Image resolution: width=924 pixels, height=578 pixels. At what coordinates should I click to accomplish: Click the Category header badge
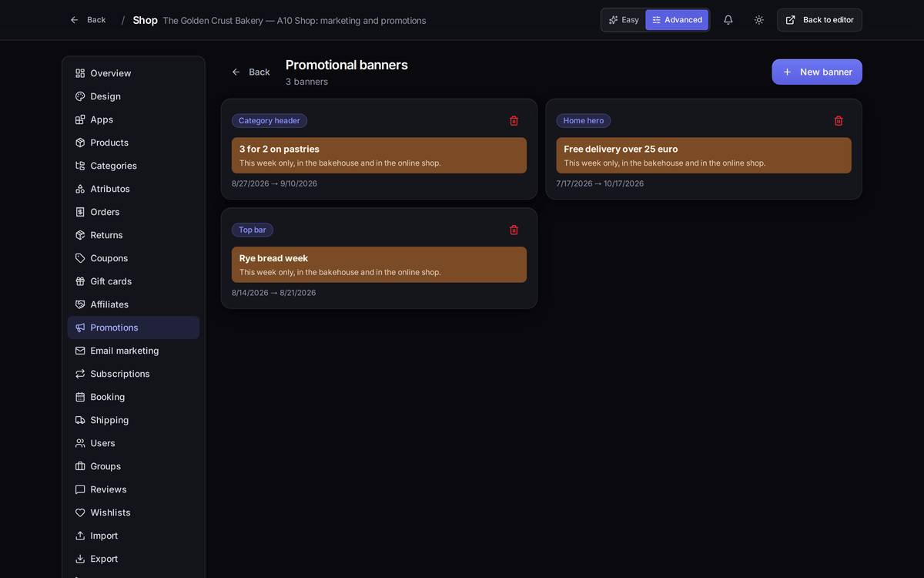click(x=269, y=121)
